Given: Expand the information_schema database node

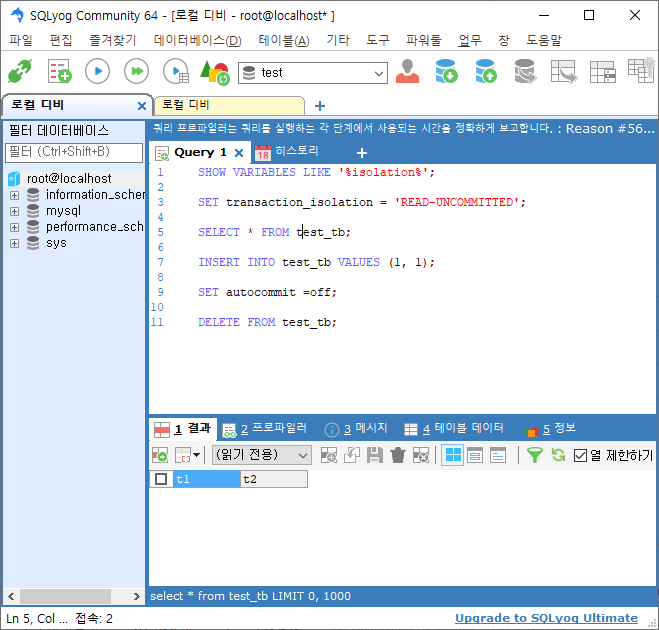Looking at the screenshot, I should 14,195.
